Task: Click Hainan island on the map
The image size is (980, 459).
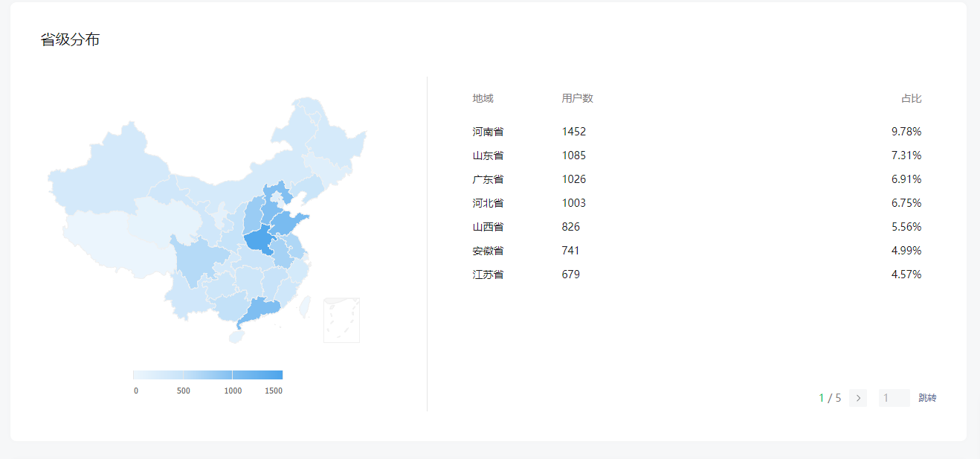Action: [236, 337]
